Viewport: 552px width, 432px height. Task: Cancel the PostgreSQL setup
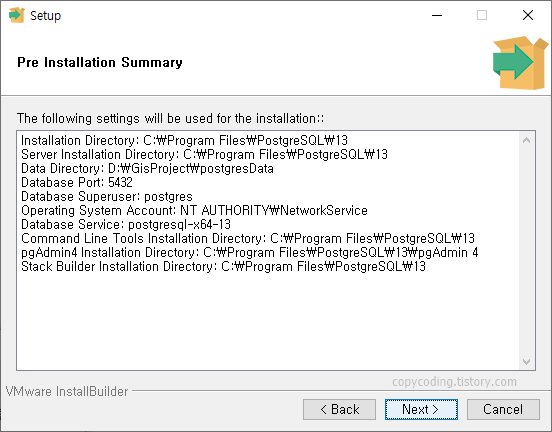503,409
